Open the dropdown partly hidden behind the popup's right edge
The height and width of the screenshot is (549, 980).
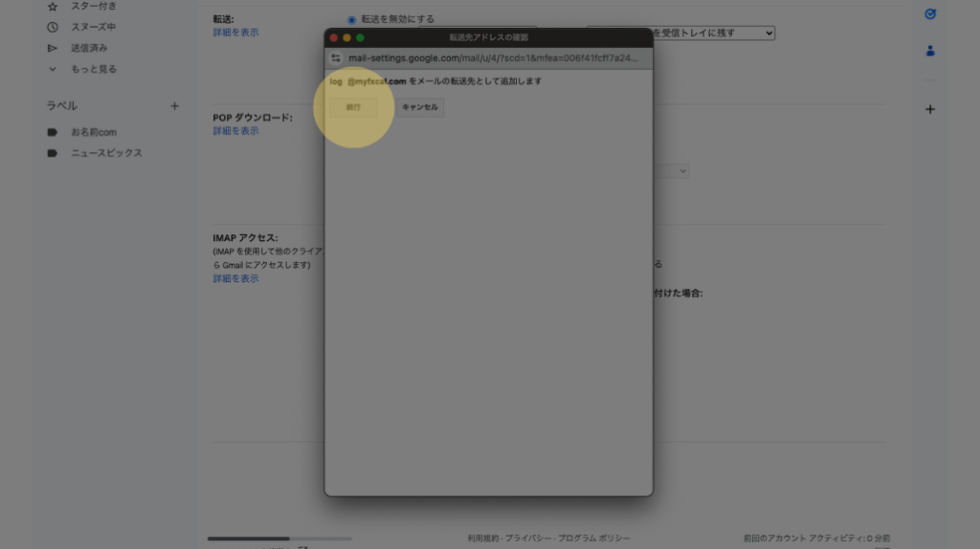672,171
